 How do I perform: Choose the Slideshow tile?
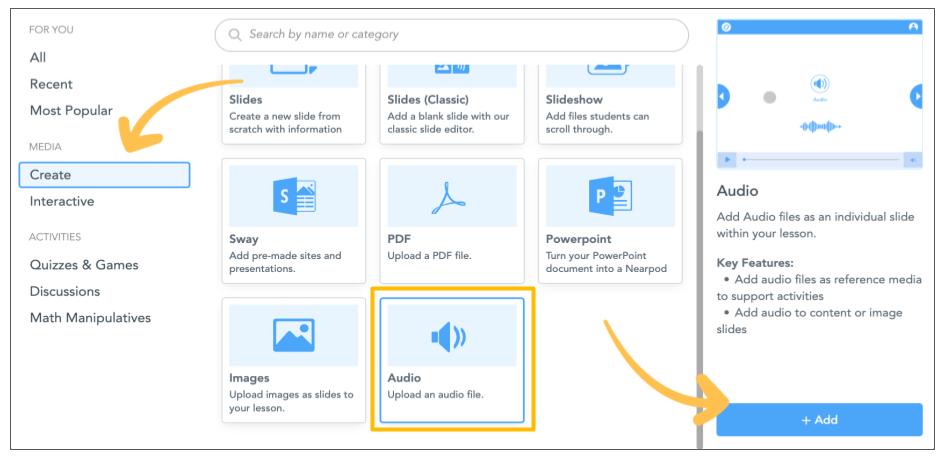click(610, 100)
